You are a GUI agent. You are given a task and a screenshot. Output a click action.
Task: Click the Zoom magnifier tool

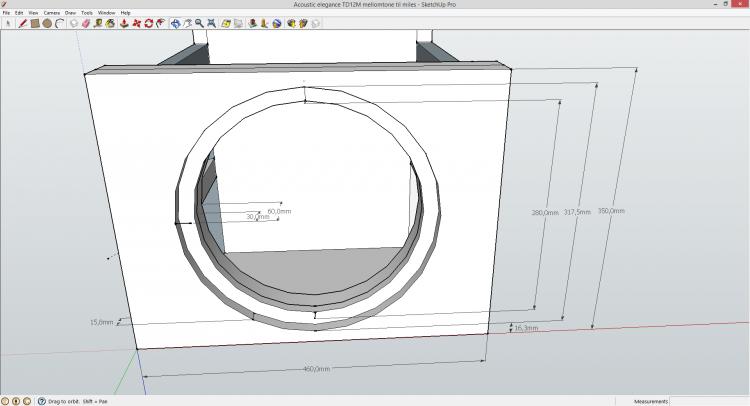pos(199,23)
